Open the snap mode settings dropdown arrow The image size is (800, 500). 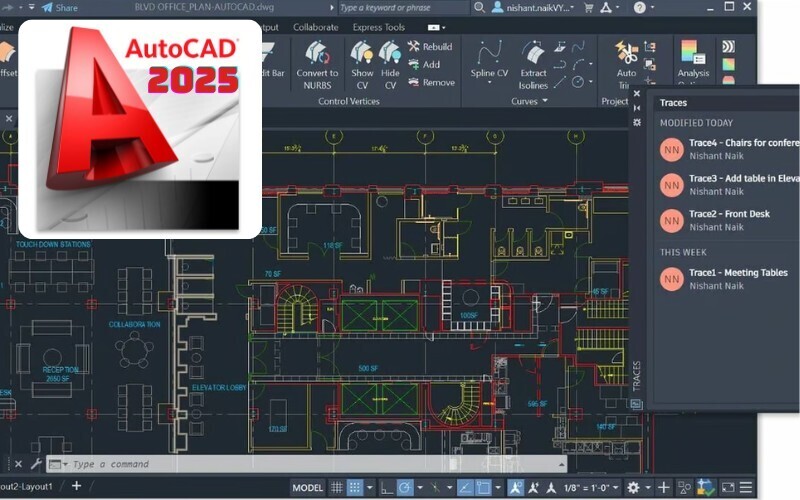[x=369, y=488]
